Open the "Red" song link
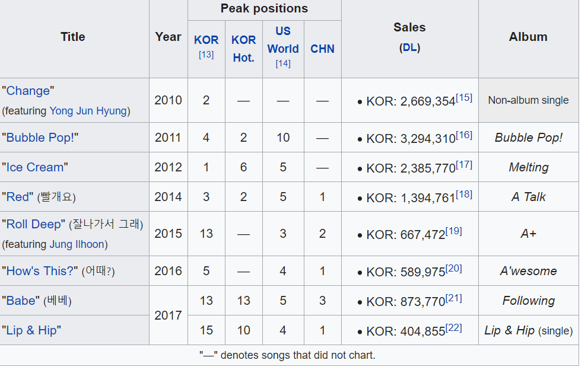The image size is (588, 373). coord(18,197)
